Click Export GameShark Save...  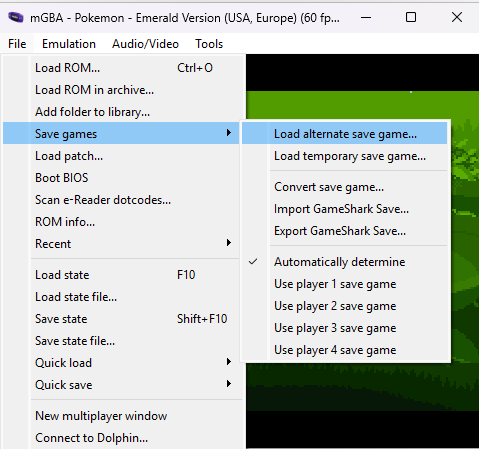click(345, 231)
